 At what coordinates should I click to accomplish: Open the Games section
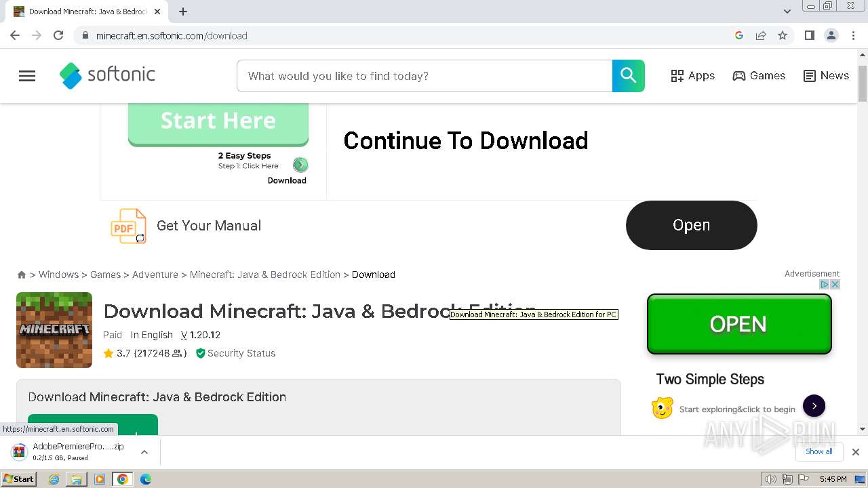(759, 76)
